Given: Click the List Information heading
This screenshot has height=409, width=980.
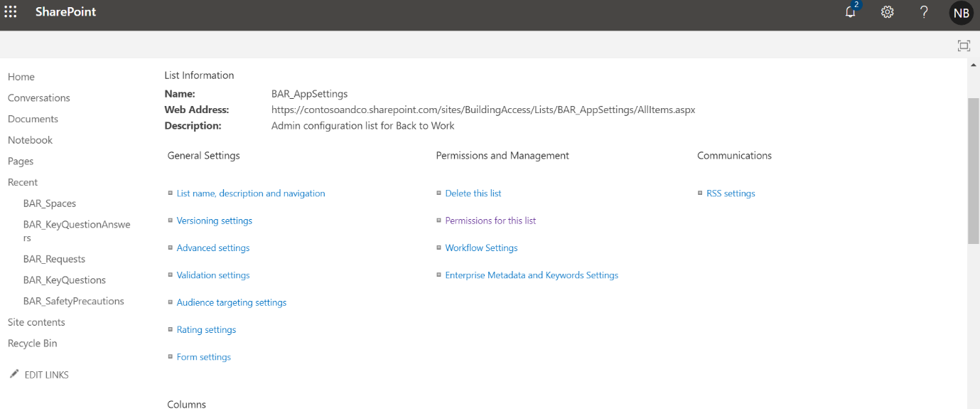Looking at the screenshot, I should [x=199, y=75].
